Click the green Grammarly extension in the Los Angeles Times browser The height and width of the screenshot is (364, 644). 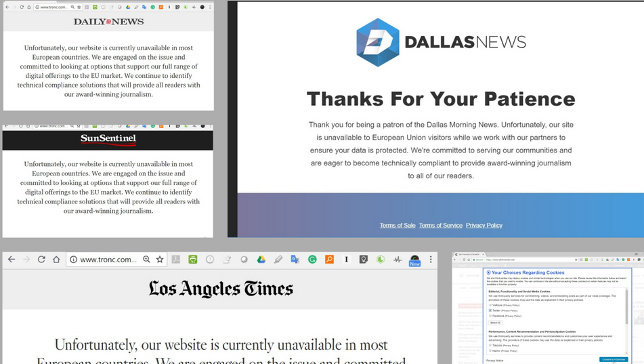(312, 260)
